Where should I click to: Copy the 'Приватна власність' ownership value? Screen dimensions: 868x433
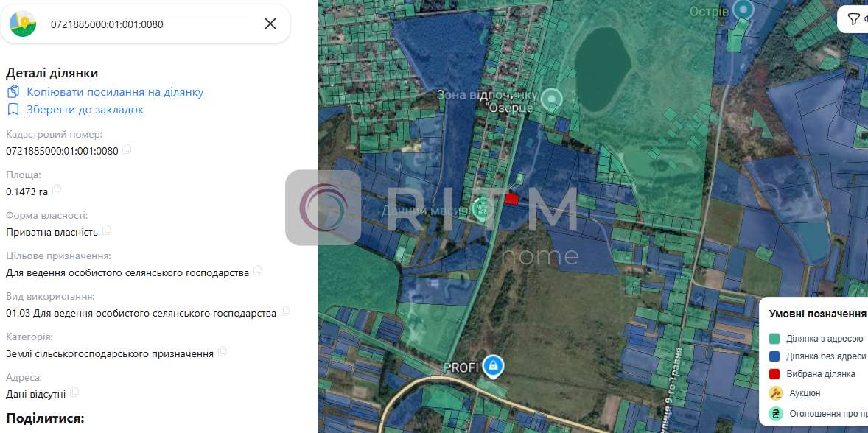107,230
